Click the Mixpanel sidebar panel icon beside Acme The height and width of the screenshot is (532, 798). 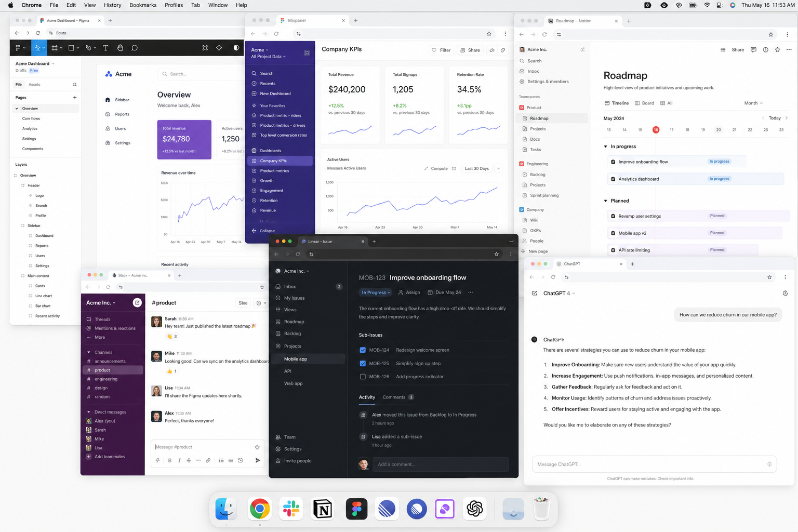(307, 53)
